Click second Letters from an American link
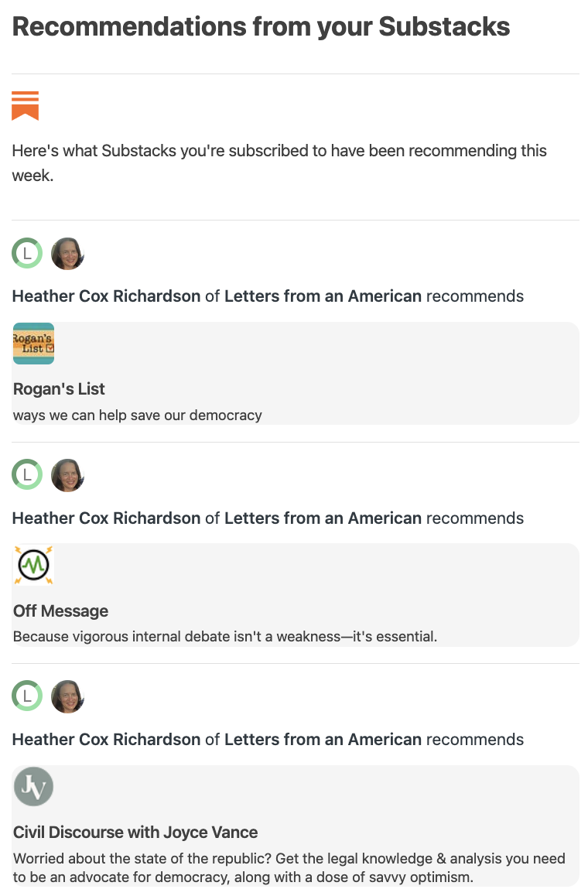588x896 pixels. pos(323,518)
